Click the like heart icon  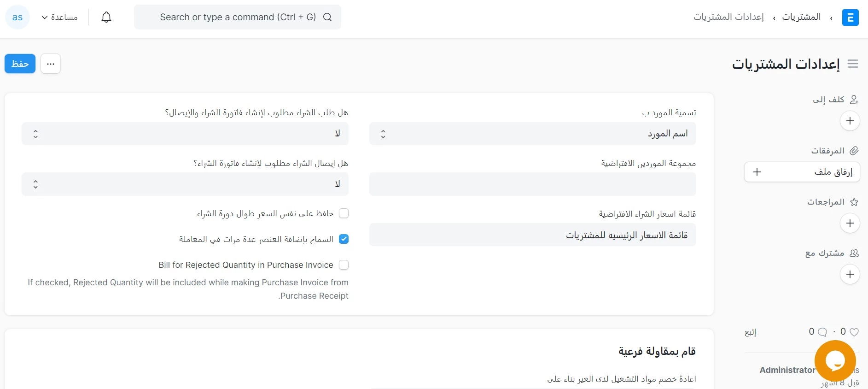pyautogui.click(x=854, y=332)
